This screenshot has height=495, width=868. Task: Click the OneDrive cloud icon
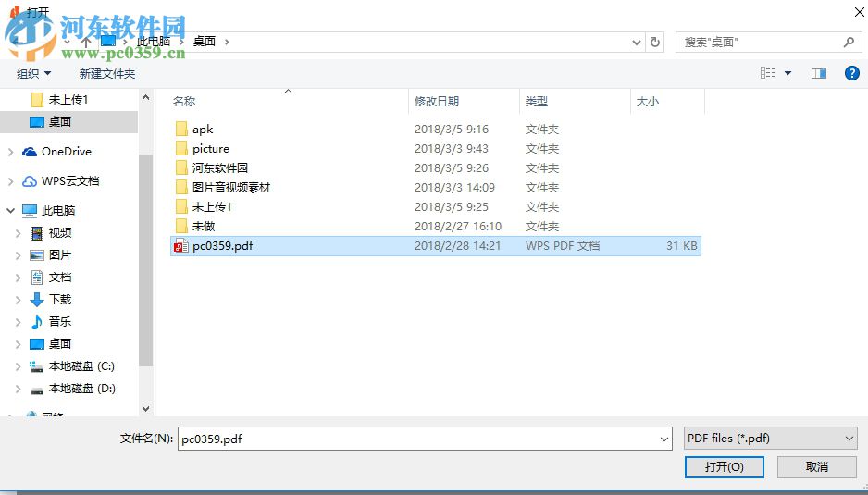(x=30, y=152)
